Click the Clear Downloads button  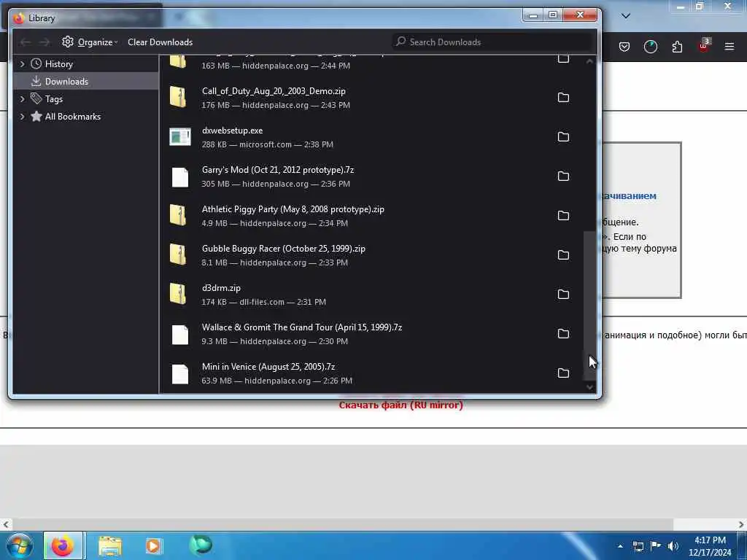(160, 42)
